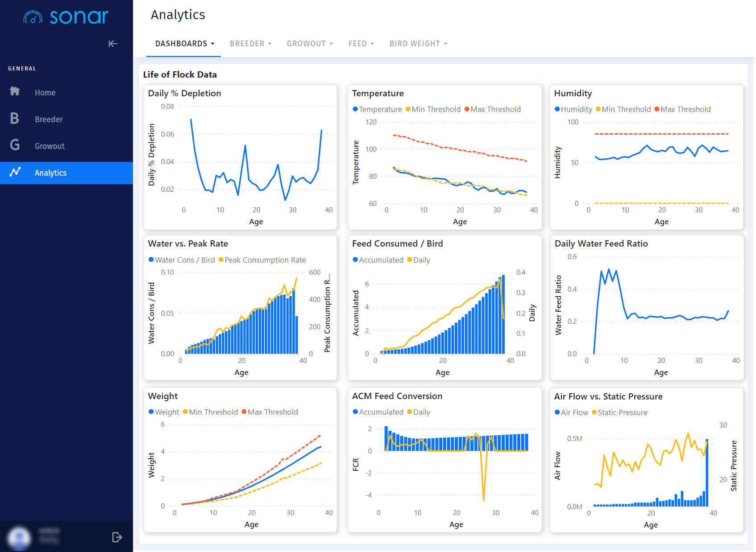Toggle Daily legend in Feed Consumed chart
The height and width of the screenshot is (552, 756).
[x=419, y=260]
